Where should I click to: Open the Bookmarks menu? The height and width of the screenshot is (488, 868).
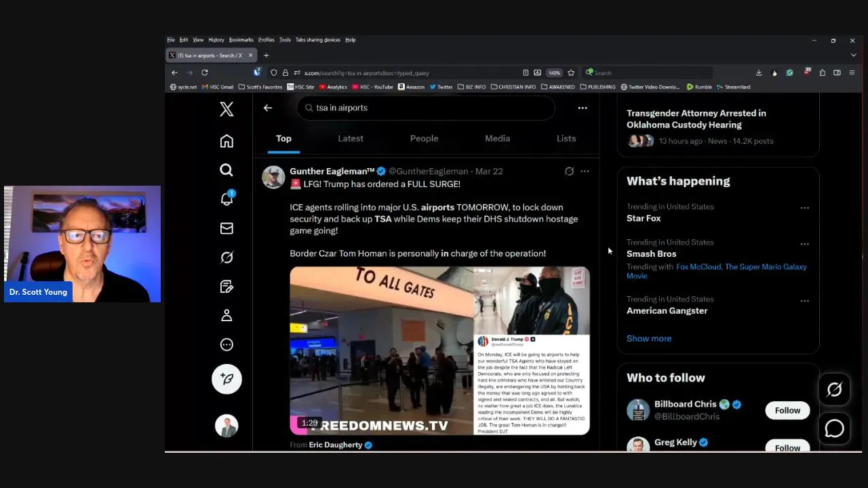point(241,40)
